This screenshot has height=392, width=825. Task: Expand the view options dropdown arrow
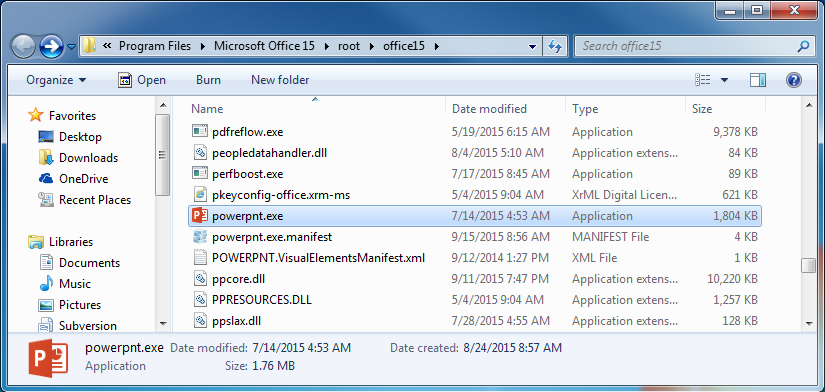tap(725, 80)
